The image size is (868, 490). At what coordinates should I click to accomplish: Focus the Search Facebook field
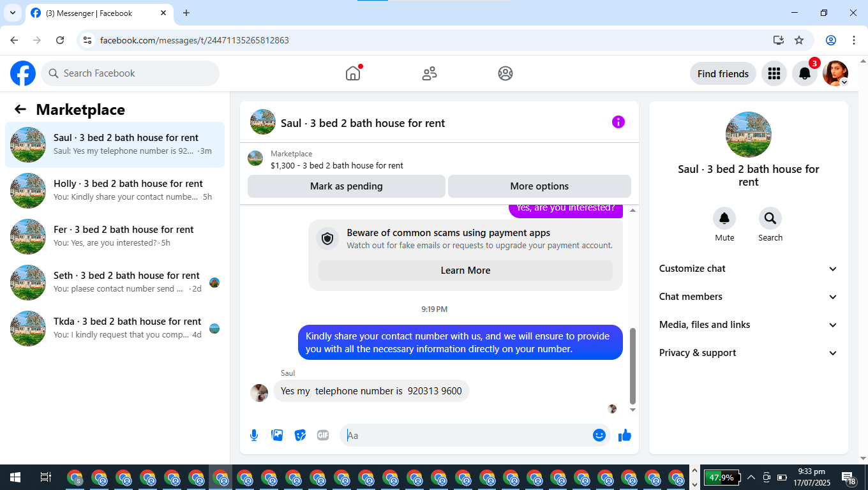[130, 73]
